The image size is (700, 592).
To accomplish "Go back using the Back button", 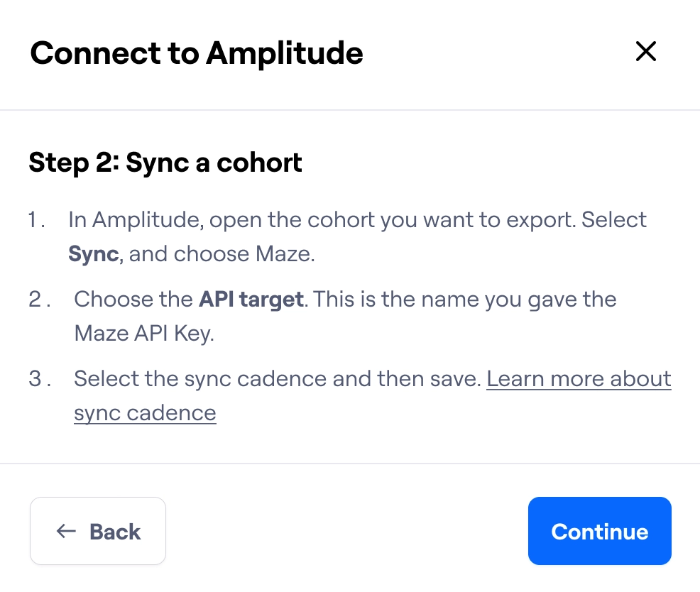I will click(97, 531).
